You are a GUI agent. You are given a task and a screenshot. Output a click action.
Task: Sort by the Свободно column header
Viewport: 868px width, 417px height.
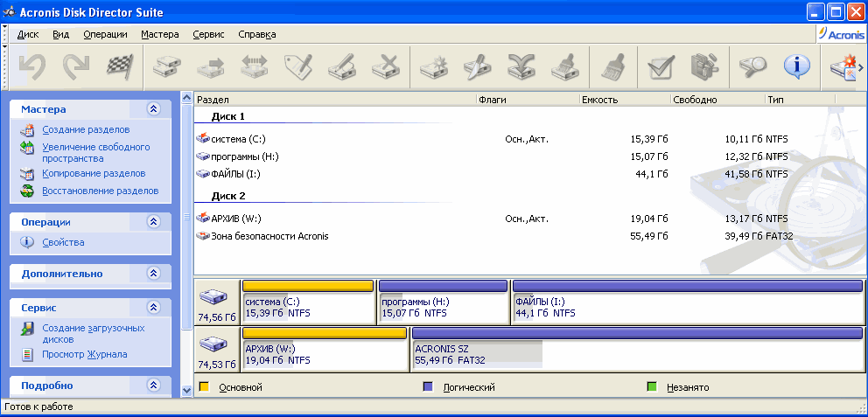pos(717,100)
